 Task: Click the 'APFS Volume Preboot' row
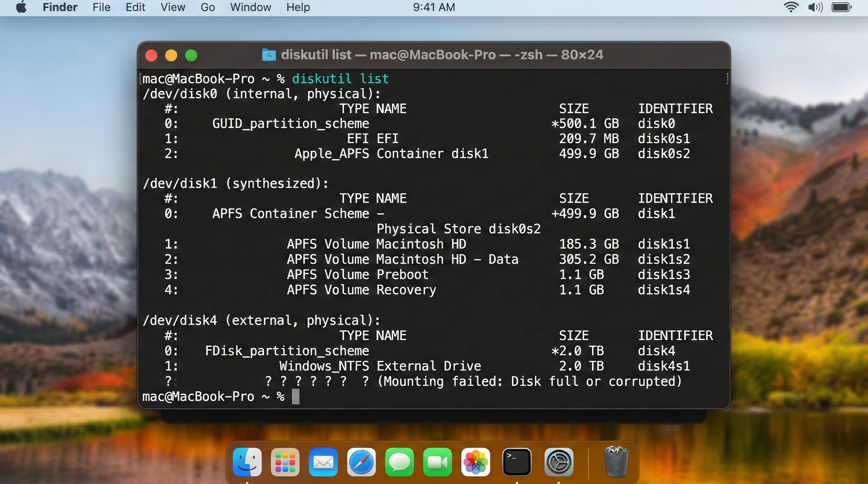pyautogui.click(x=427, y=275)
